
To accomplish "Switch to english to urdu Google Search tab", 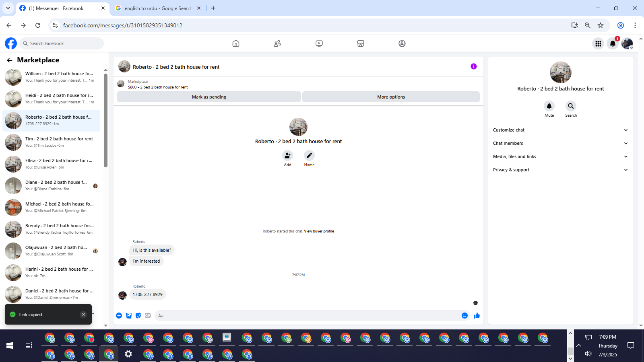I will tap(158, 8).
